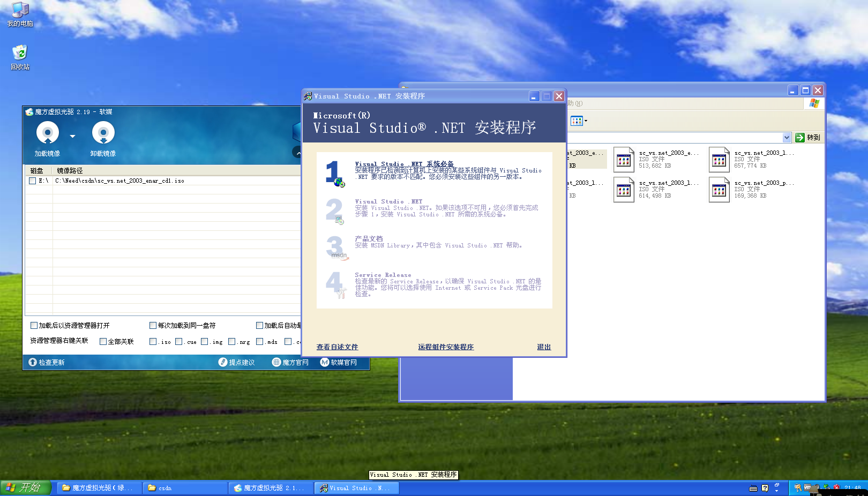Open 查看自述文件 in the VS.NET installer
Viewport: 868px width, 496px height.
(337, 347)
